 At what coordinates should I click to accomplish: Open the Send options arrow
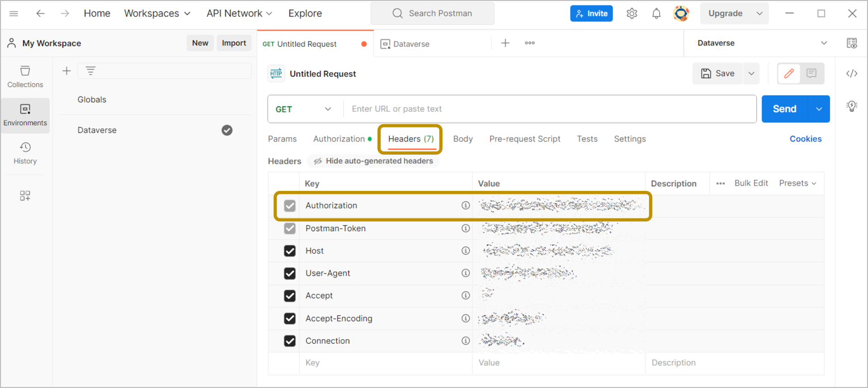pyautogui.click(x=819, y=109)
